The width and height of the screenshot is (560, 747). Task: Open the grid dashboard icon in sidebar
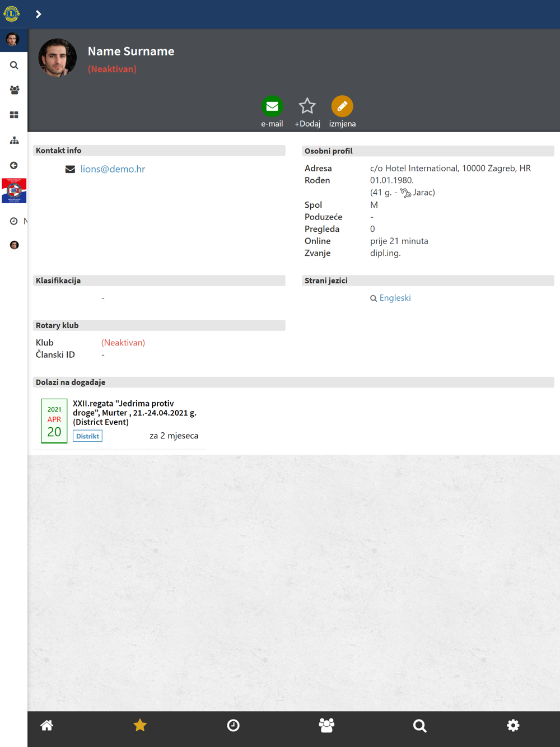click(14, 115)
